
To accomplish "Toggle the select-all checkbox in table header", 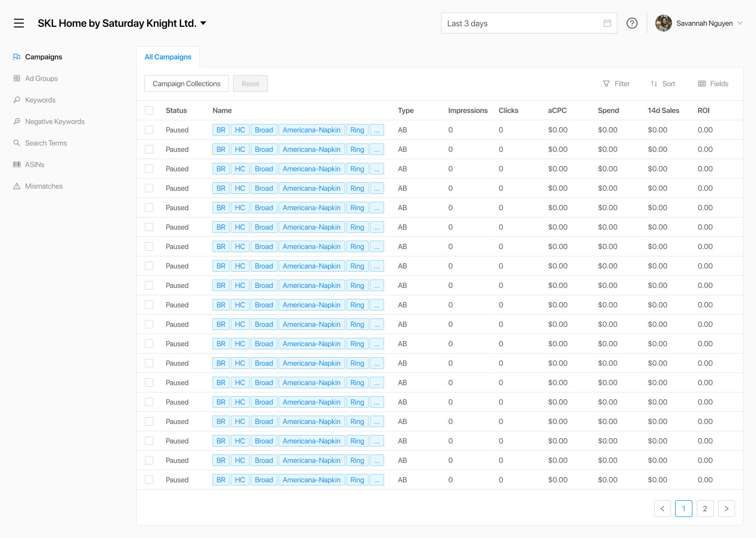I will [x=149, y=110].
